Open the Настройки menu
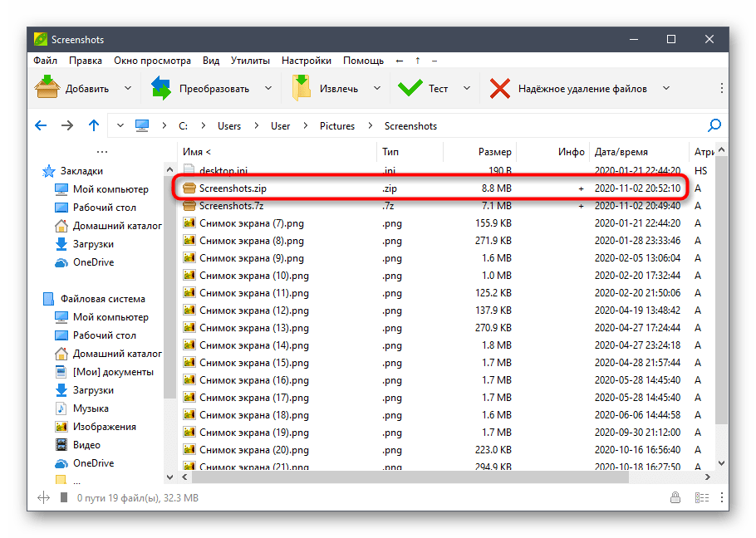The height and width of the screenshot is (538, 756). (x=307, y=61)
